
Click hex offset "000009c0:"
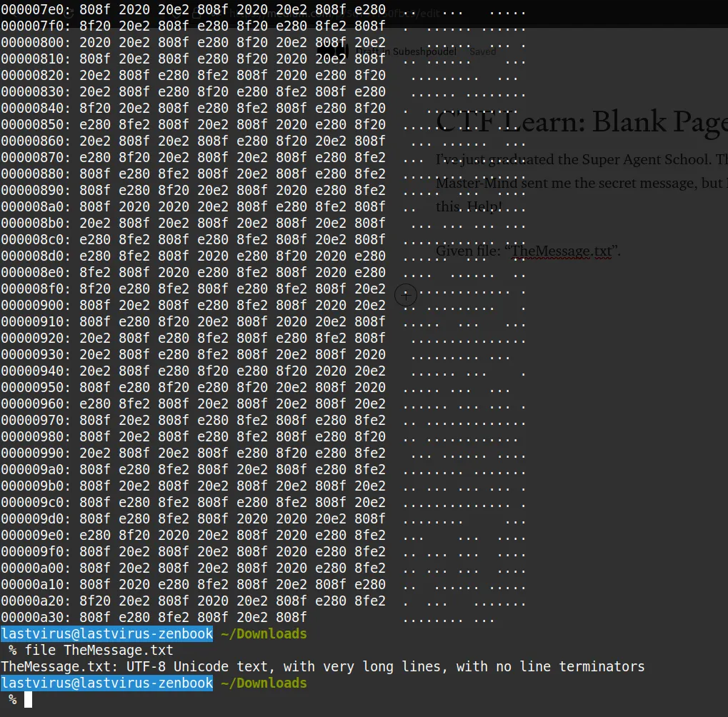[36, 502]
